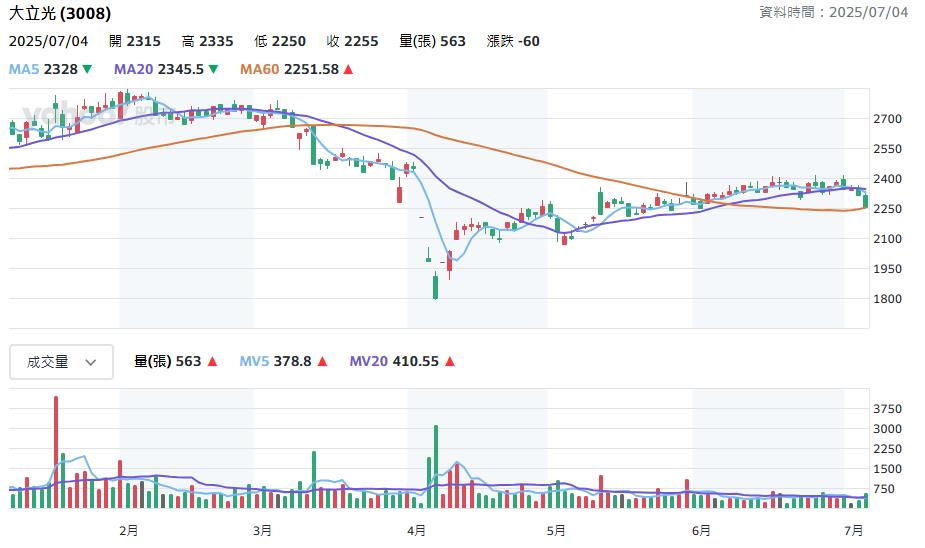This screenshot has height=548, width=925.
Task: Click the 3月 label on the time axis
Action: pos(263,531)
